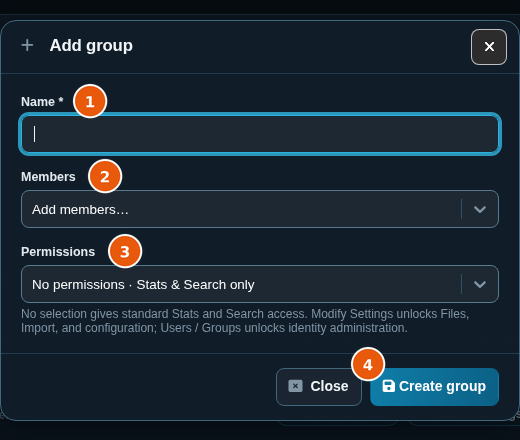The image size is (520, 440).
Task: Click the Close button in the footer
Action: pyautogui.click(x=319, y=387)
